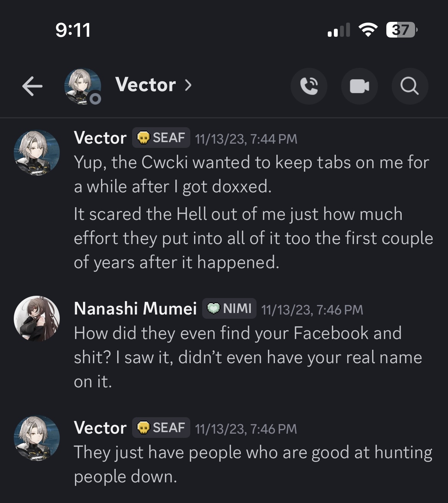Tap the battery indicator in the status bar
The image size is (448, 503).
[x=401, y=30]
